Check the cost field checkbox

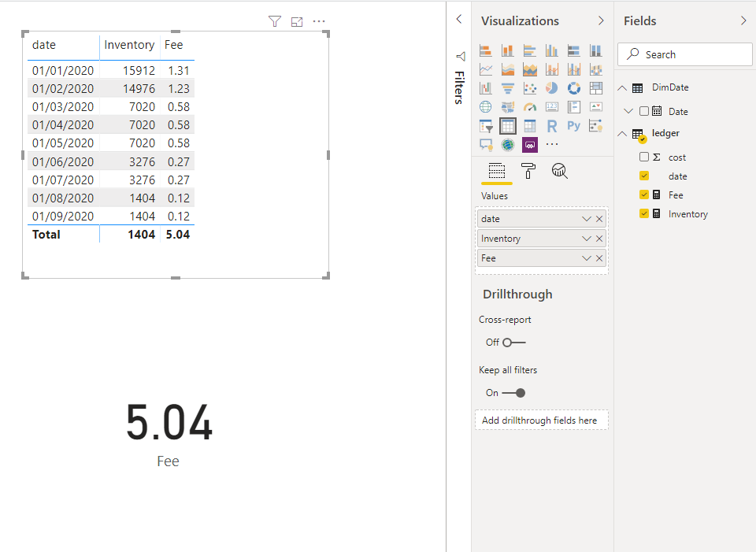[644, 157]
